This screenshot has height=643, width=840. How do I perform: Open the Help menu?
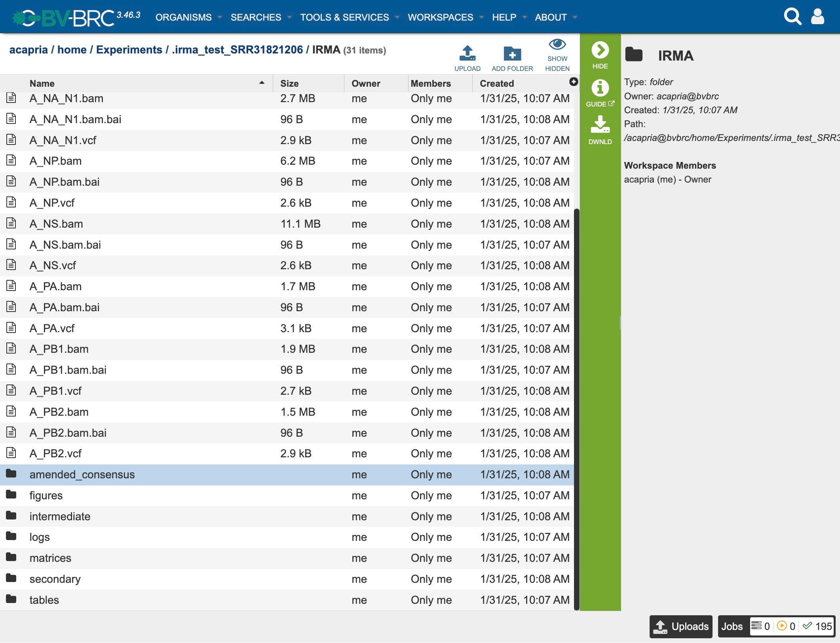coord(504,17)
